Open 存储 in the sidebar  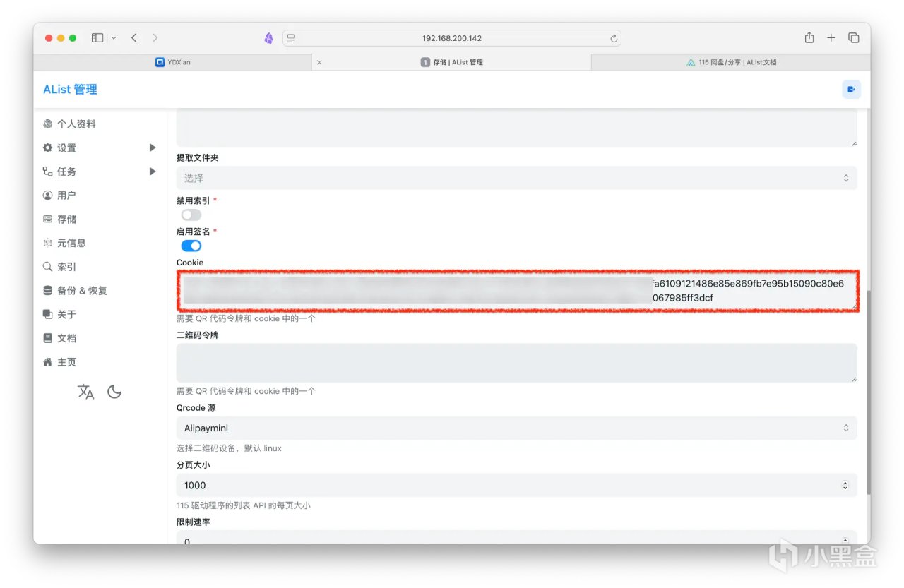(67, 220)
